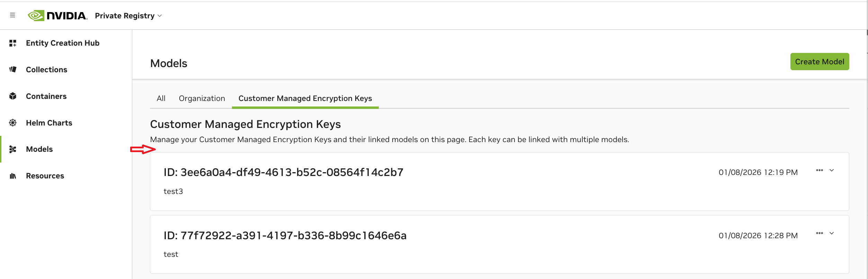Viewport: 868px width, 279px height.
Task: Open Collections from the sidebar icon
Action: coord(13,69)
